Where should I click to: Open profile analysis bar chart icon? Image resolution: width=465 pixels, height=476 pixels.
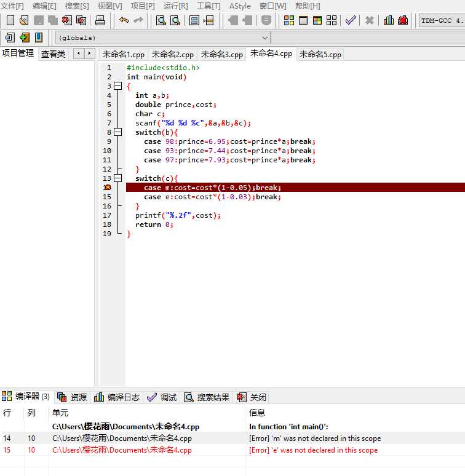[388, 20]
